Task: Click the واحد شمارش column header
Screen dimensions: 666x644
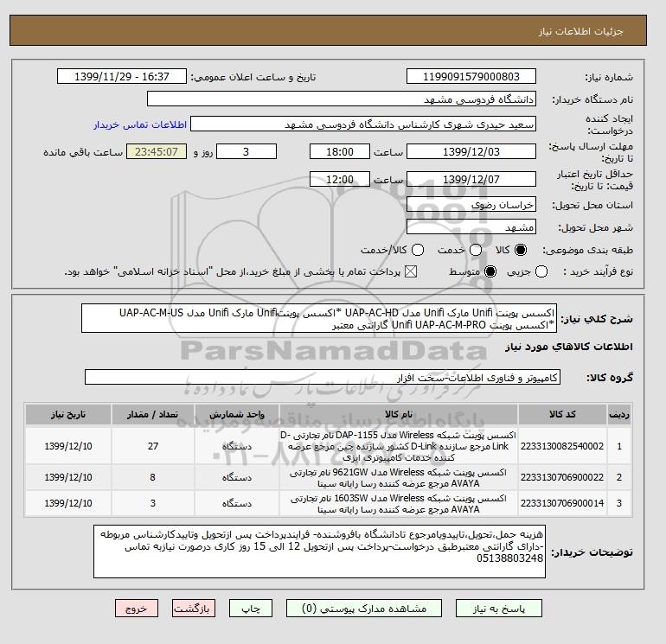Action: tap(237, 414)
